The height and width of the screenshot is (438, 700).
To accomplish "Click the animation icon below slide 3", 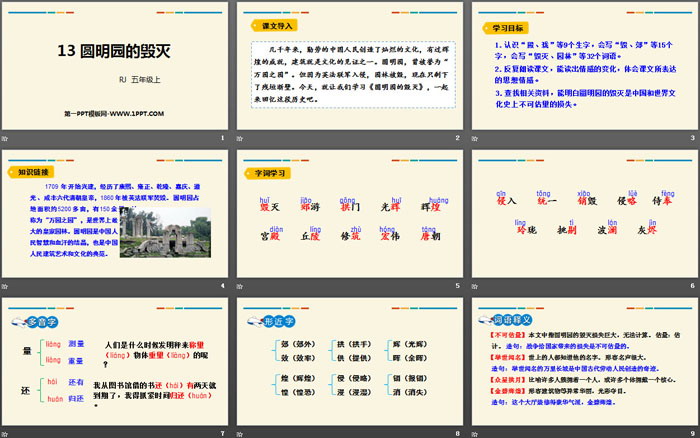I will point(475,137).
